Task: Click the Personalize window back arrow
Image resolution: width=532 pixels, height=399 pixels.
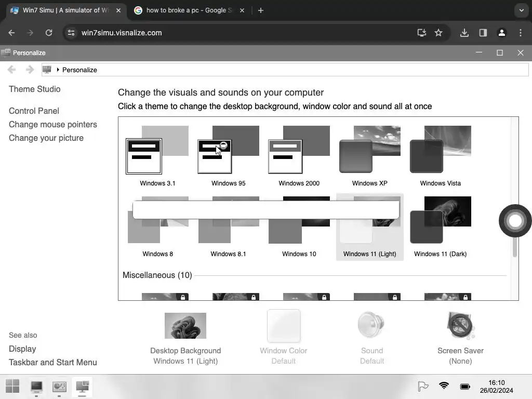Action: [x=11, y=70]
